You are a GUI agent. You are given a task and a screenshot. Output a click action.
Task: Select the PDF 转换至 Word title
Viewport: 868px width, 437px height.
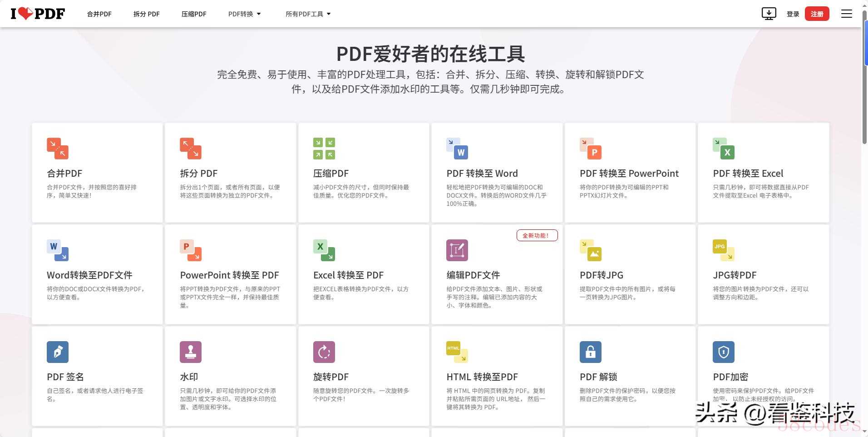pos(482,174)
